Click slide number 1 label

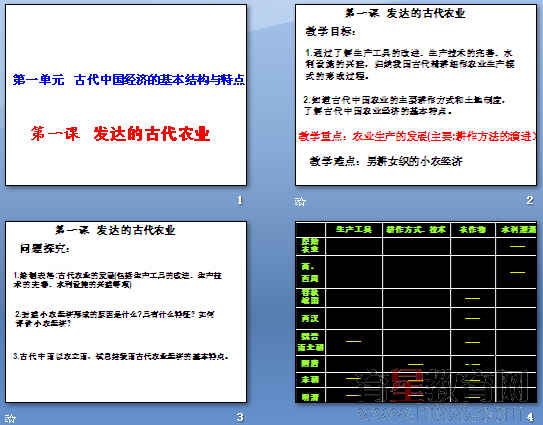click(240, 200)
